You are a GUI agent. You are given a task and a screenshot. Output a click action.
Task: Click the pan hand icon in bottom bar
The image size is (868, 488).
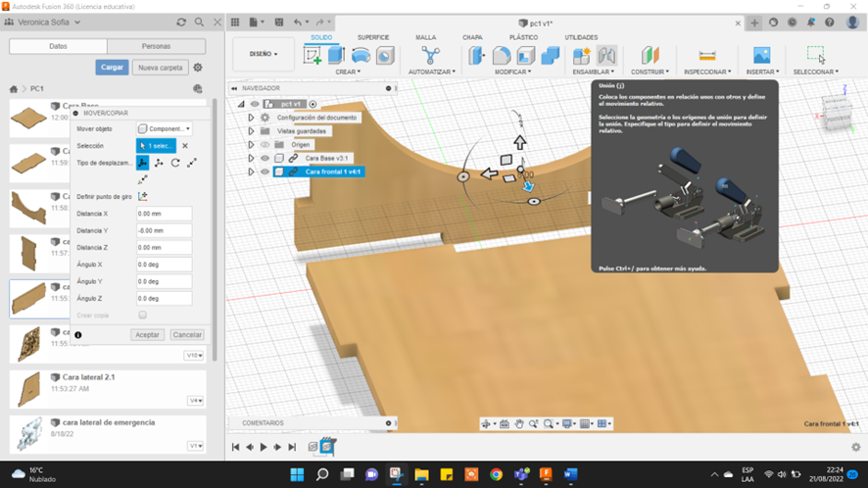click(x=518, y=423)
